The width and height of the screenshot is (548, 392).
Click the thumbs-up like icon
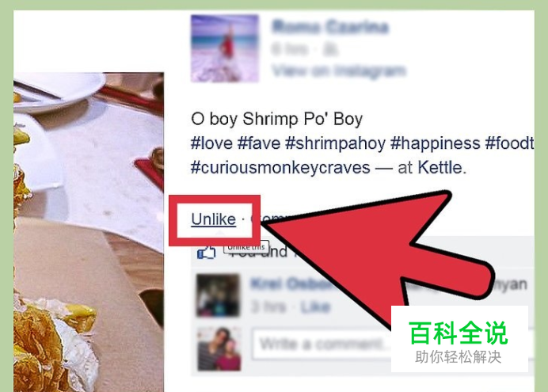point(206,252)
